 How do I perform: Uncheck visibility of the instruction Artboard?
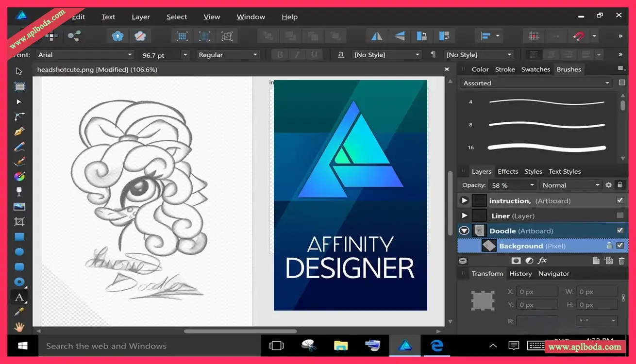619,200
